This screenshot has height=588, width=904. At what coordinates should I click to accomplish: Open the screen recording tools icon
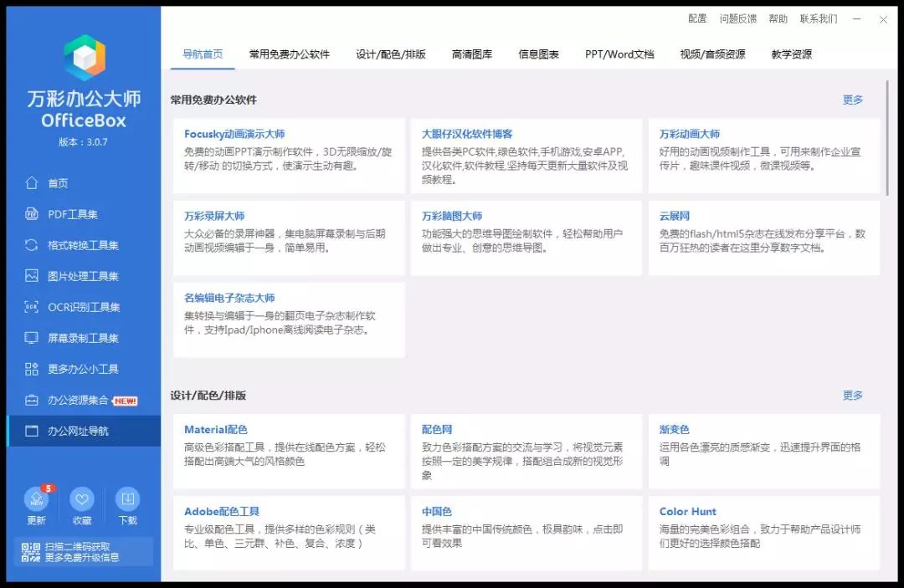pos(32,338)
